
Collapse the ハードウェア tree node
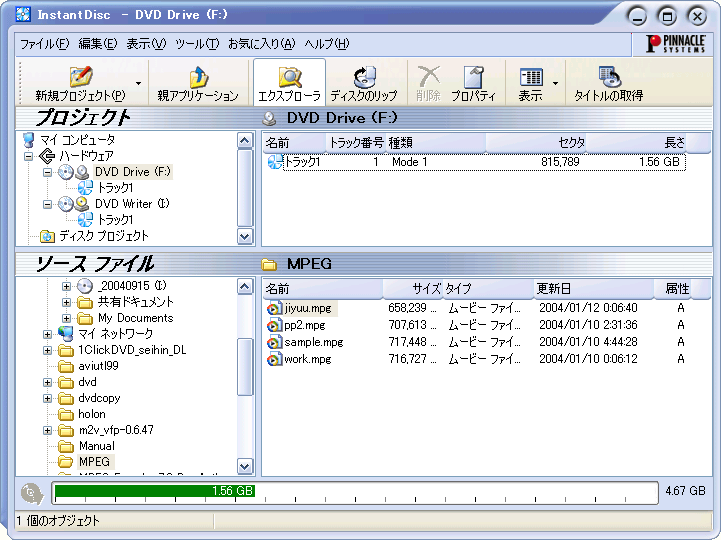pyautogui.click(x=29, y=156)
